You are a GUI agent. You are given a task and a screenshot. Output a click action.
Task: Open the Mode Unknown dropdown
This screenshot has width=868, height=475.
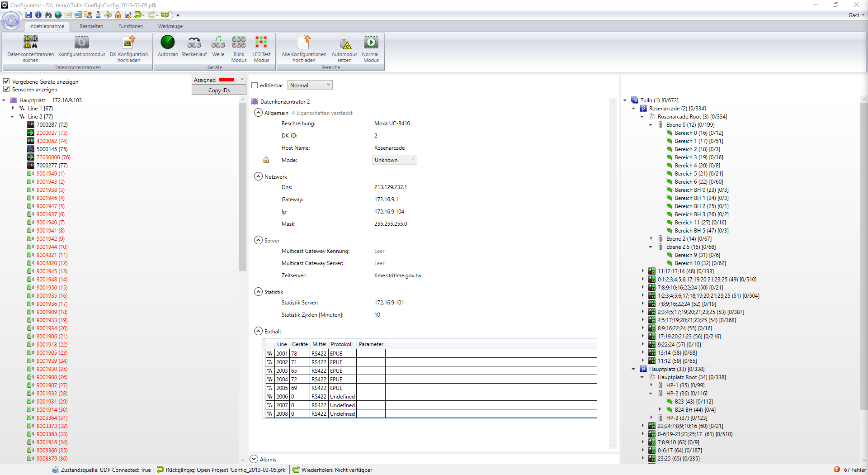pyautogui.click(x=394, y=160)
